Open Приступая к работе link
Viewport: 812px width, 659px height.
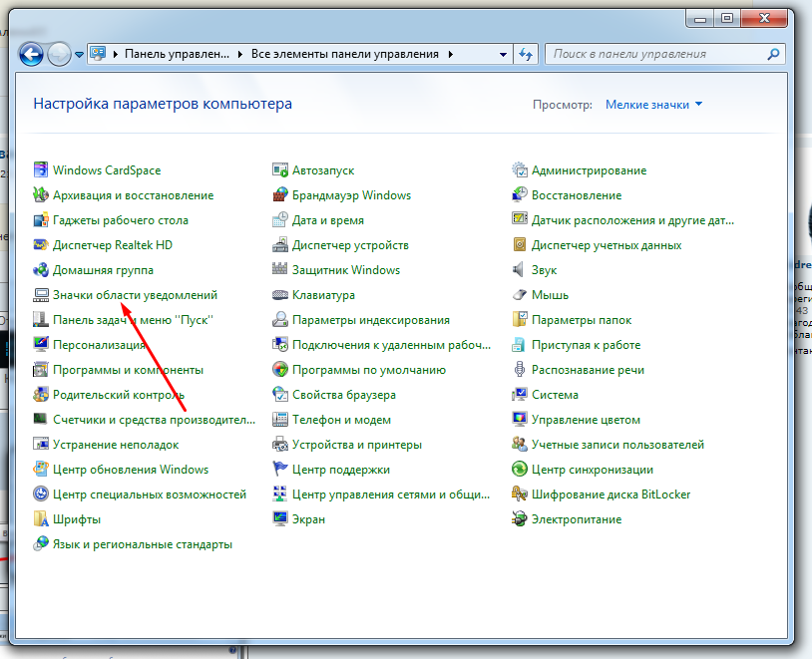pyautogui.click(x=586, y=345)
